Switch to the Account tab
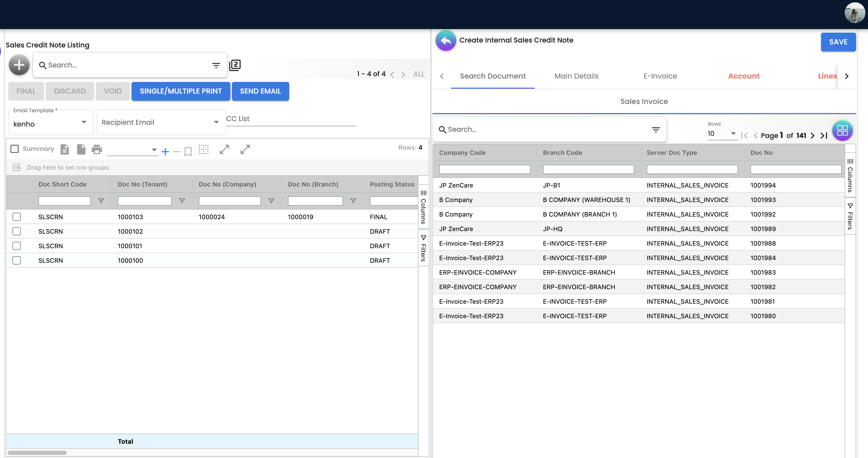 click(744, 77)
